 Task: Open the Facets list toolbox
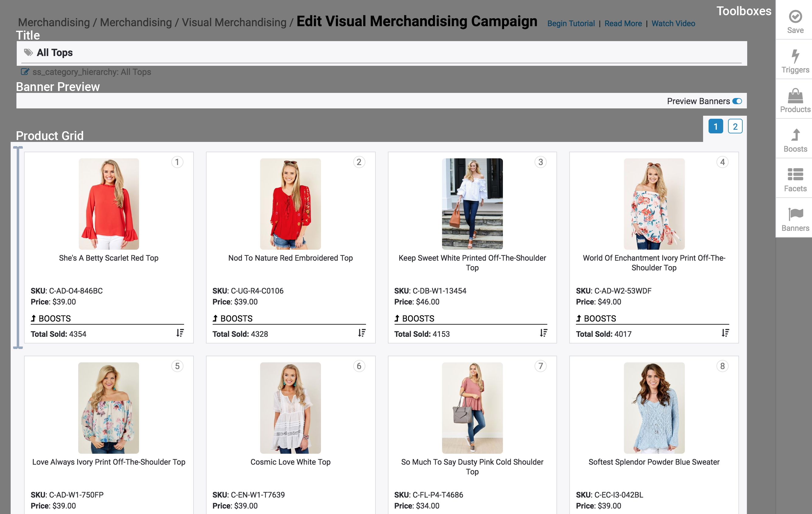point(795,174)
